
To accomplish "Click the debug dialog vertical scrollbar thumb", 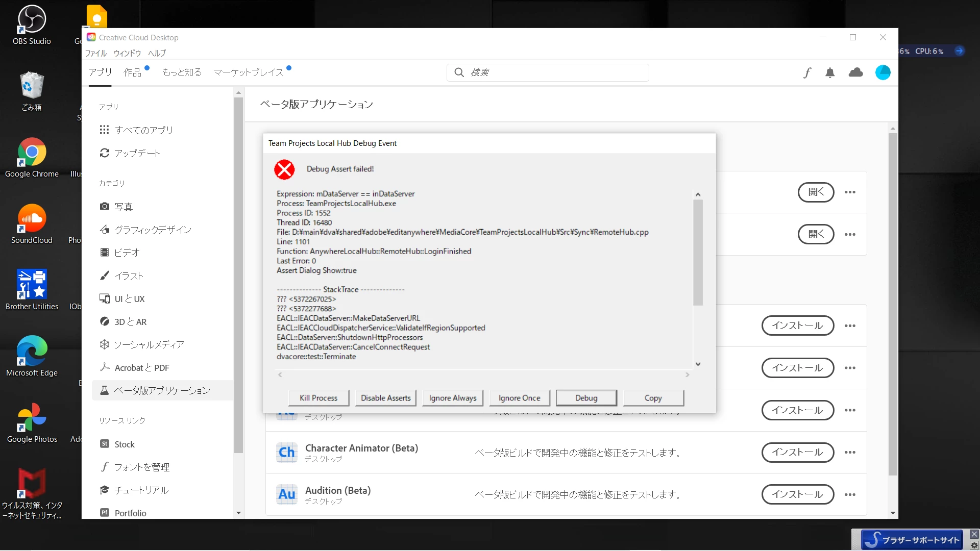I will (698, 253).
